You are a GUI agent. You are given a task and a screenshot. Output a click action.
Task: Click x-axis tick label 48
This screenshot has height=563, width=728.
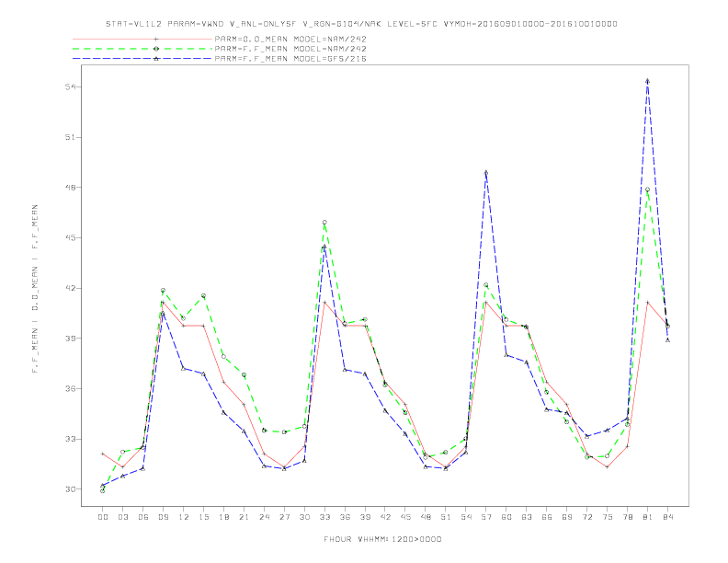point(426,517)
